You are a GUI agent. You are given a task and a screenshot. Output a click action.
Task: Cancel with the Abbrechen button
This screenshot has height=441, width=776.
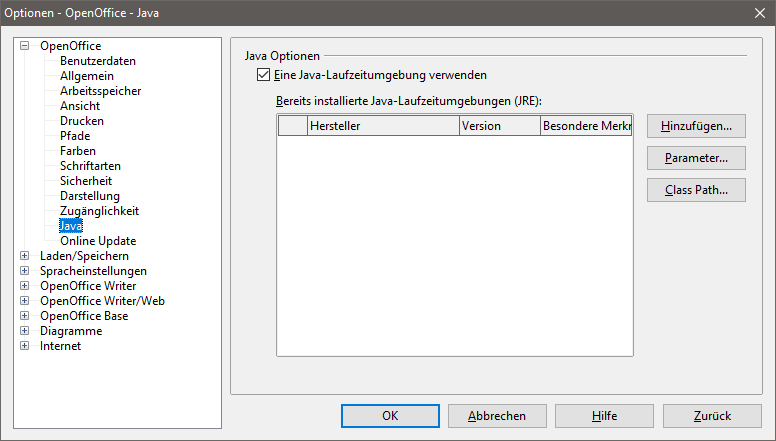click(x=497, y=416)
